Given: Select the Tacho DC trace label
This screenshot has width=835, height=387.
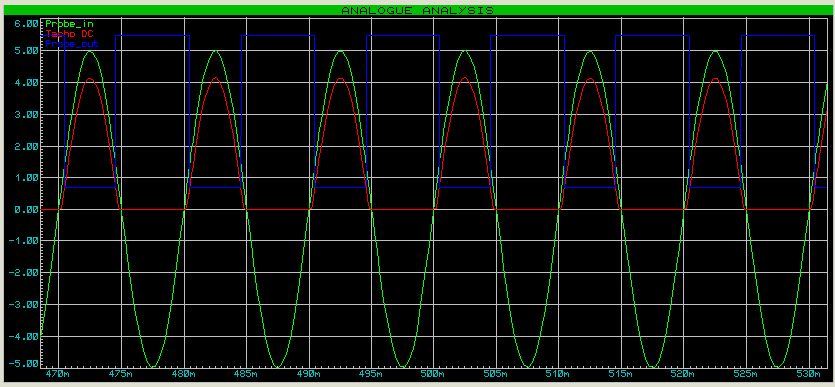Looking at the screenshot, I should (70, 34).
